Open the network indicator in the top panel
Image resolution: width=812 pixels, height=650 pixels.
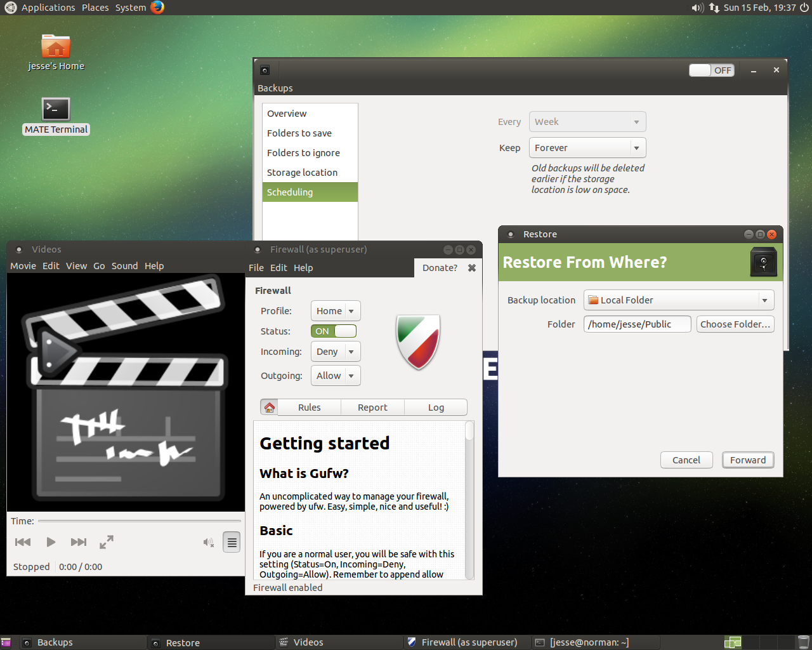point(714,8)
